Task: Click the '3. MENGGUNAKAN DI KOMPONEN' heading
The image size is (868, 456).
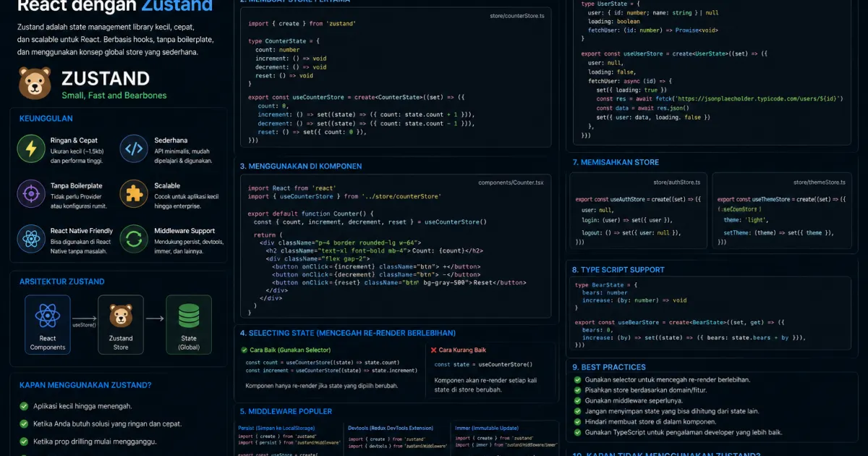Action: (301, 166)
